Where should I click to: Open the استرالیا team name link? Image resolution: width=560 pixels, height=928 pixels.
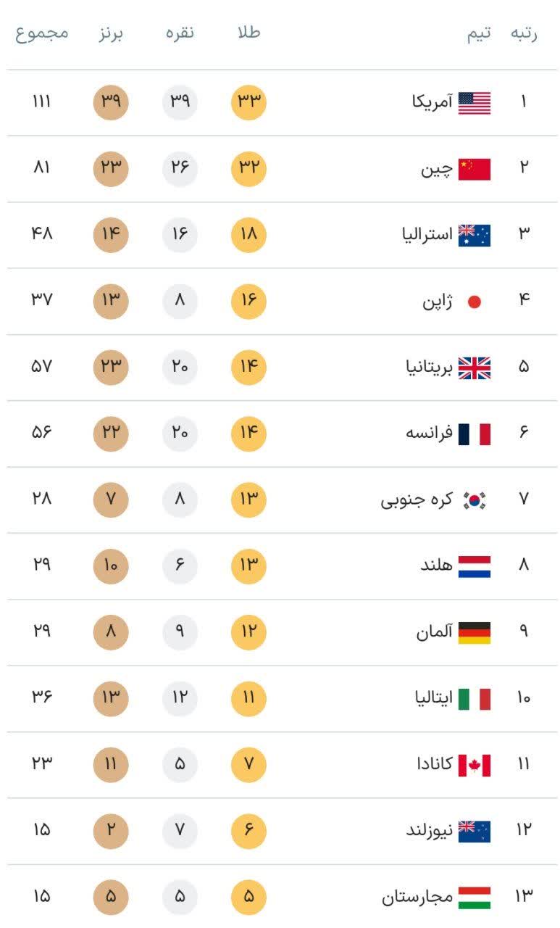coord(427,235)
